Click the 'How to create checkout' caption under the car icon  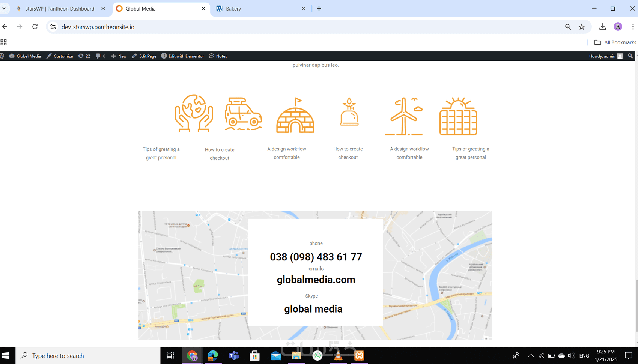(x=220, y=154)
